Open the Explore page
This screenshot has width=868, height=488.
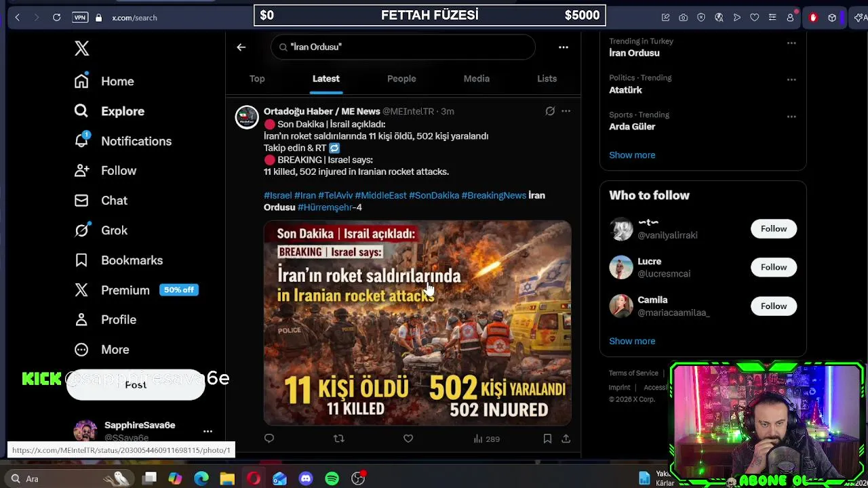tap(109, 111)
